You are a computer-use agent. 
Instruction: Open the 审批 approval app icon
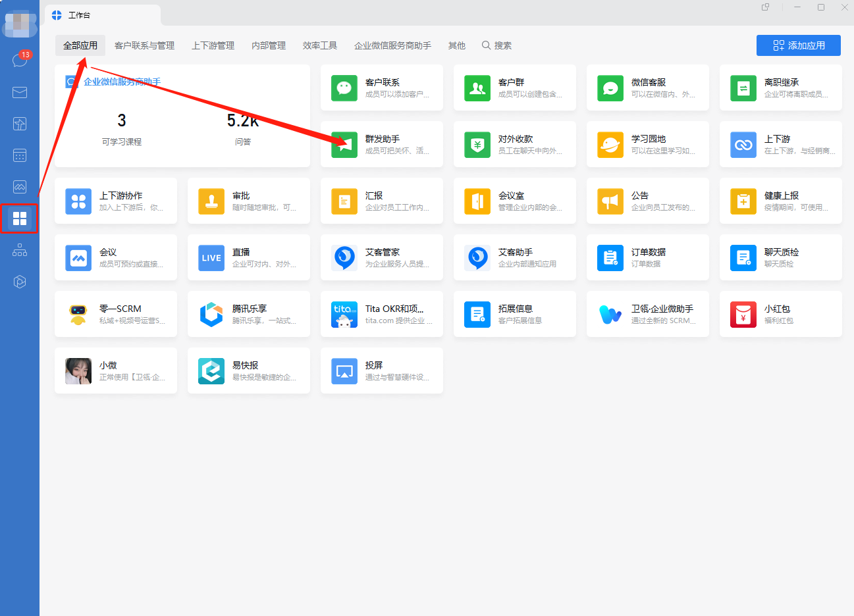tap(211, 201)
